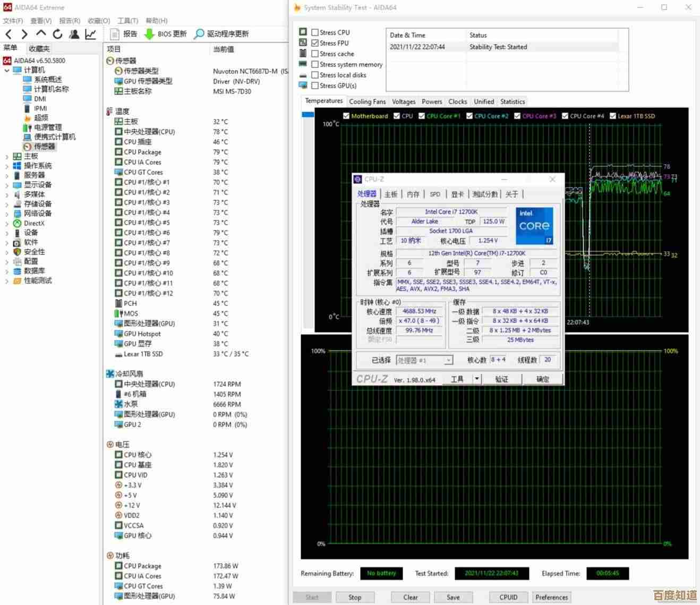
Task: Click the temperature graph horizontal scrollbar
Action: [x=308, y=114]
